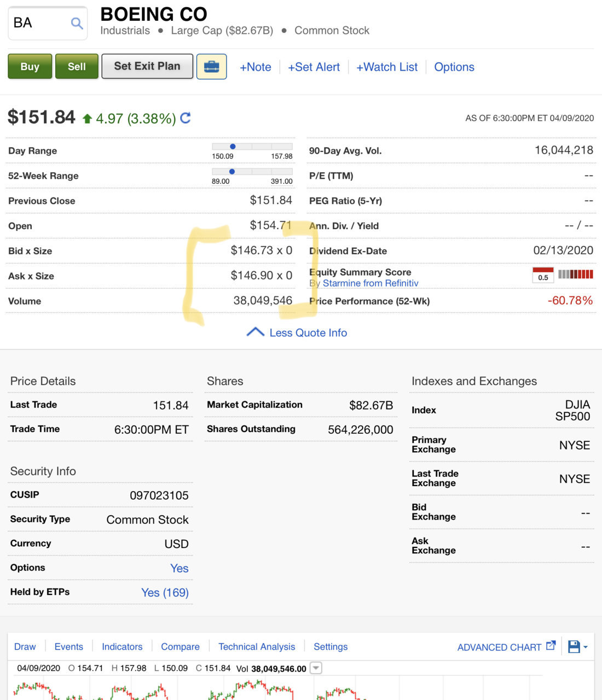602x700 pixels.
Task: Click the CUSIP value 097023105
Action: click(x=159, y=495)
